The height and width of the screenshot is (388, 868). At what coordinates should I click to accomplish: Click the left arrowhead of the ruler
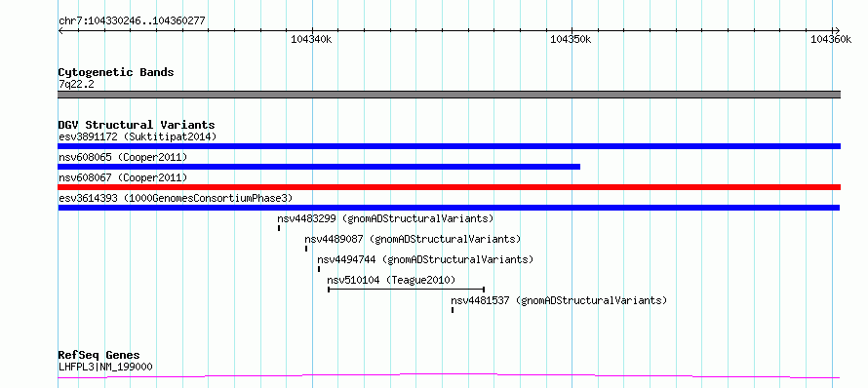pyautogui.click(x=60, y=30)
